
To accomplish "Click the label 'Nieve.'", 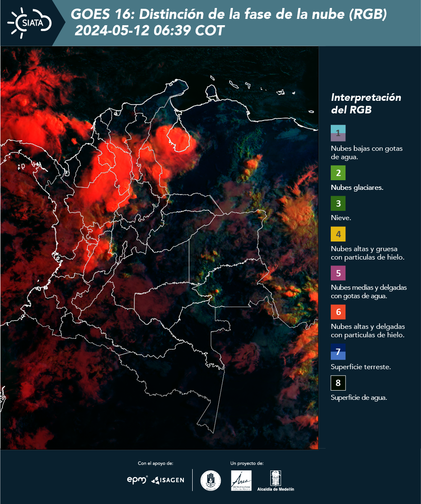I will pos(341,218).
